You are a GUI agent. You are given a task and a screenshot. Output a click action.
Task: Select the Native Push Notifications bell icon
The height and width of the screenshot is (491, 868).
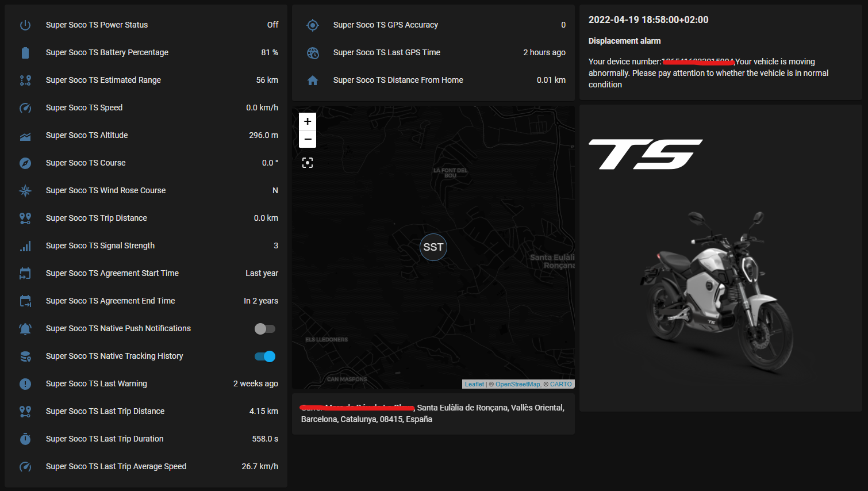25,328
